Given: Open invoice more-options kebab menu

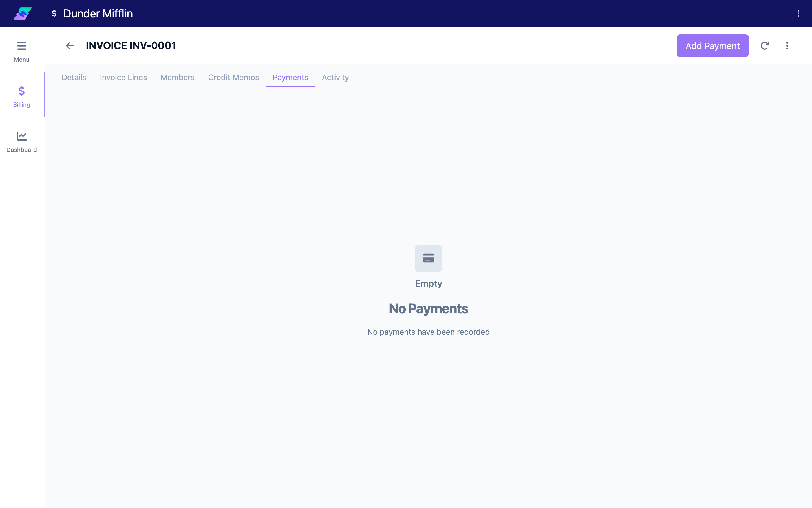Looking at the screenshot, I should point(787,46).
